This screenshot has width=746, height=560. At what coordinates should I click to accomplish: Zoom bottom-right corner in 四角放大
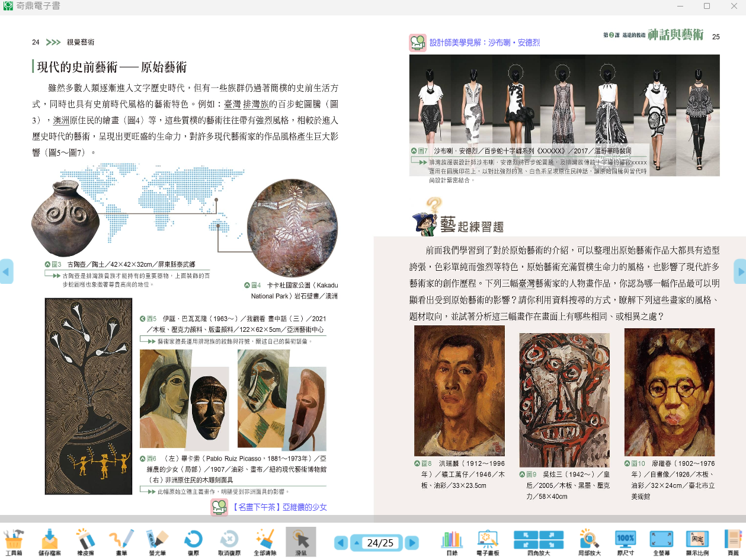[552, 544]
